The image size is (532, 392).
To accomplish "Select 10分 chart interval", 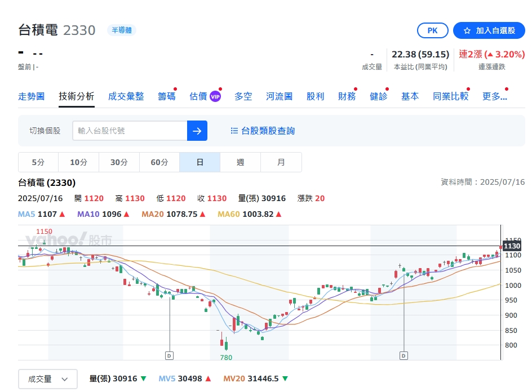I will coord(79,162).
